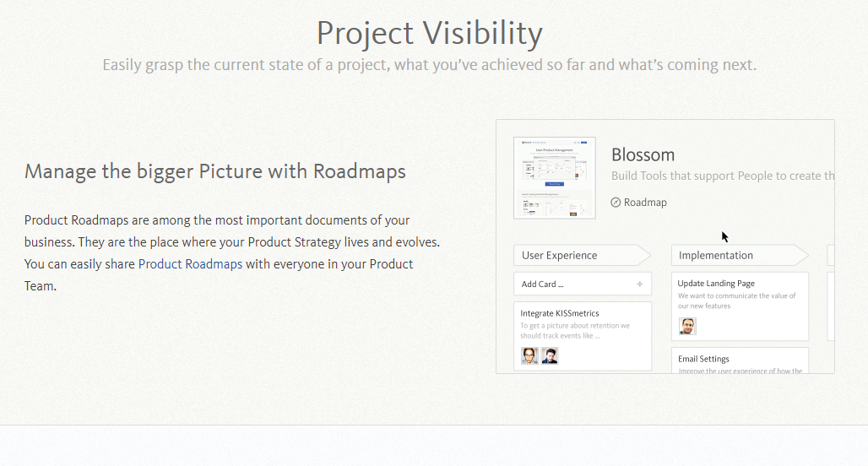Open the Email Settings card

coord(740,360)
